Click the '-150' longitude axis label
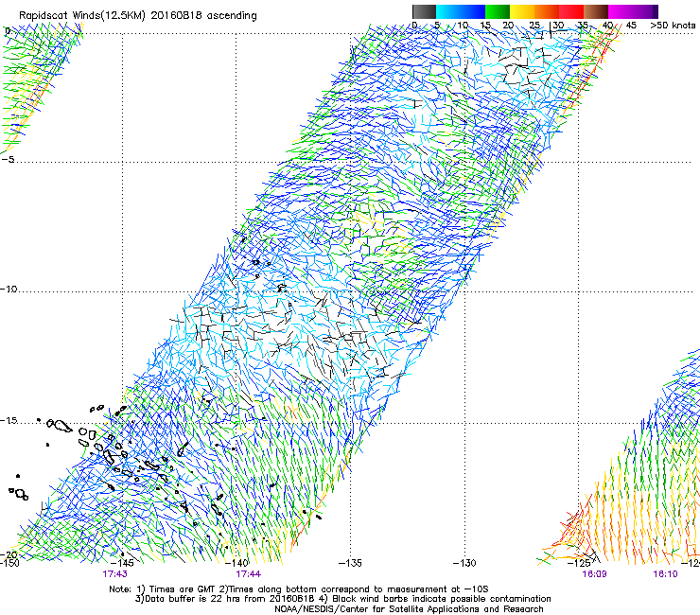Image resolution: width=700 pixels, height=615 pixels. click(9, 563)
